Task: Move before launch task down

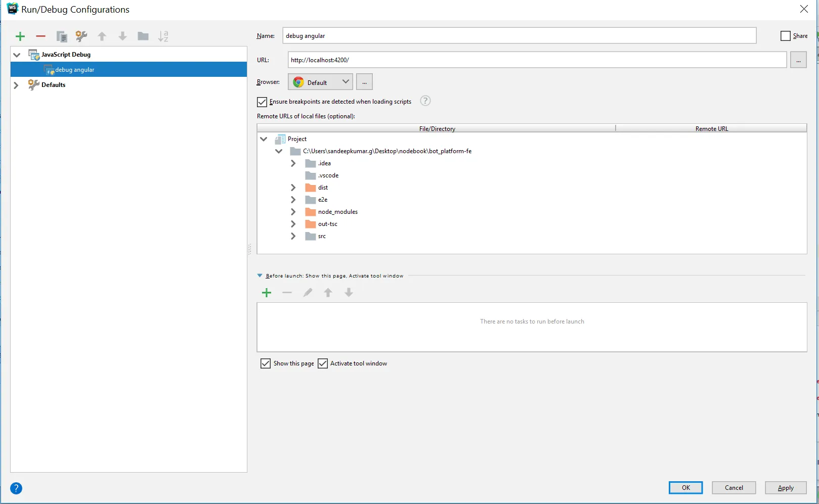Action: (x=349, y=293)
